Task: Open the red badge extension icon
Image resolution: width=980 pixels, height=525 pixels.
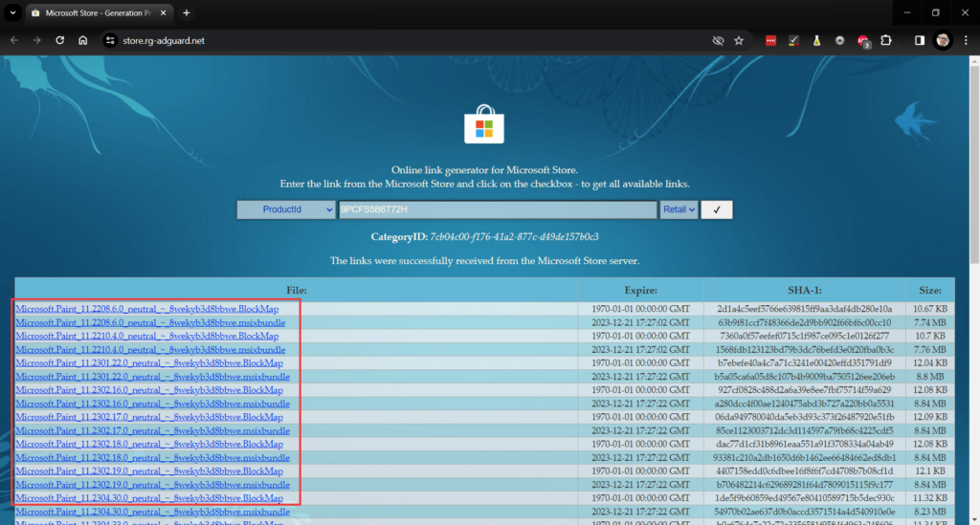Action: pos(863,41)
